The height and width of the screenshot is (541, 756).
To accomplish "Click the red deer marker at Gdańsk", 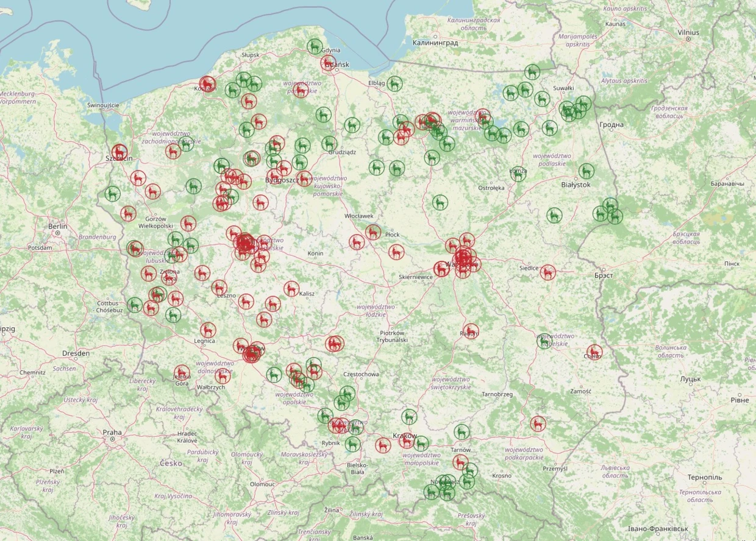I will (329, 63).
